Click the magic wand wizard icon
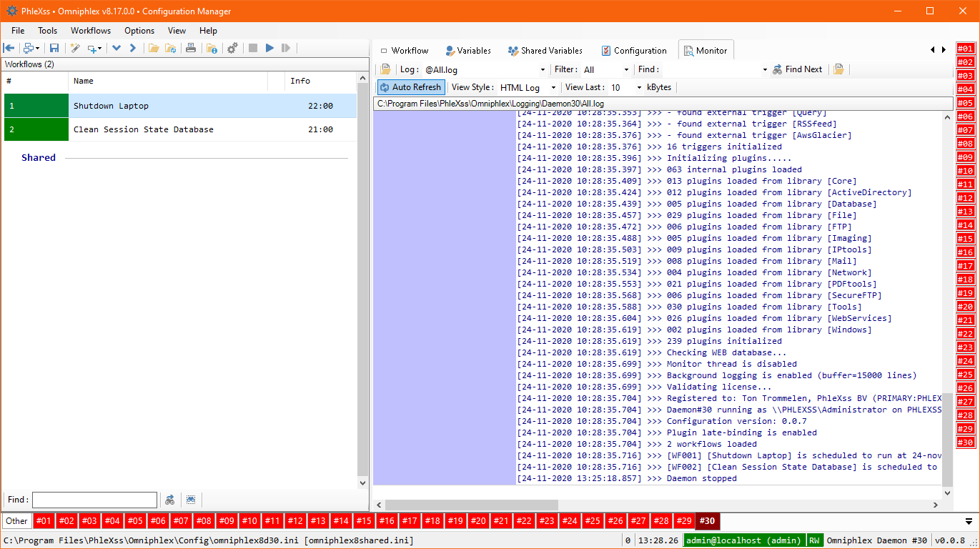Viewport: 980px width, 549px height. tap(74, 48)
